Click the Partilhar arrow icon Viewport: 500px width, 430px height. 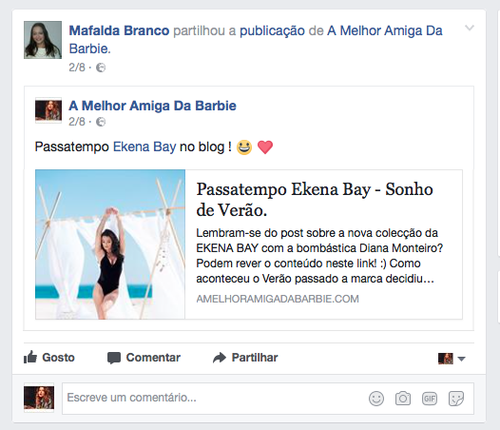220,358
